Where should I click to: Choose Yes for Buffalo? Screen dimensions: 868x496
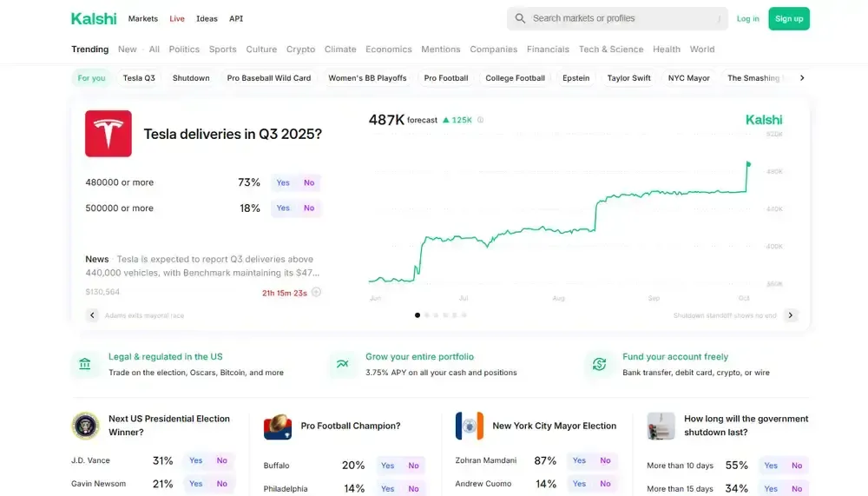tap(387, 466)
